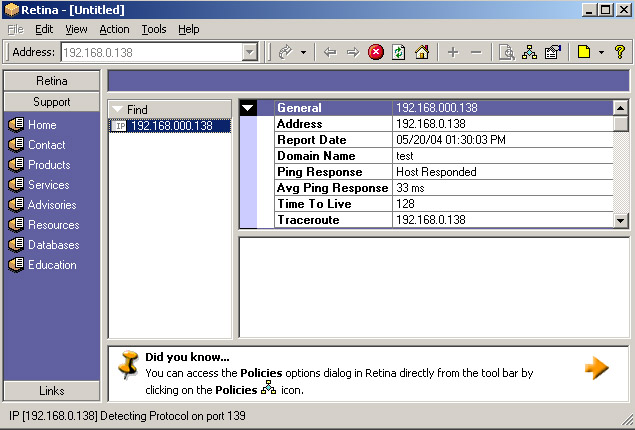Open the report magnifier document icon
Viewport: 635px width, 430px height.
[506, 52]
